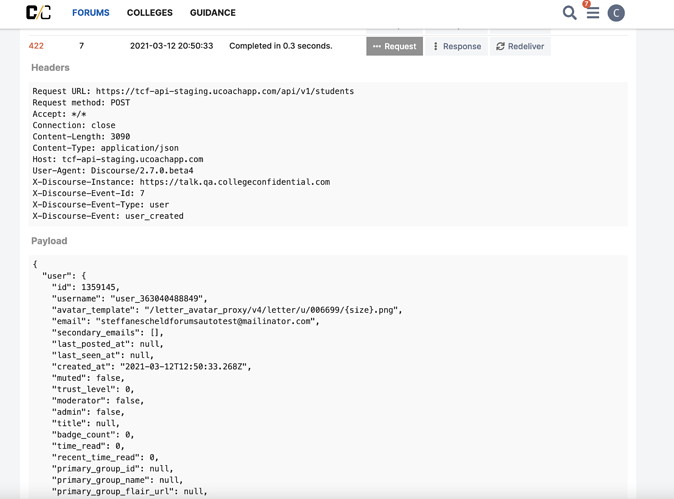Image resolution: width=674 pixels, height=499 pixels.
Task: Click the payload secondary_emails line
Action: 107,333
